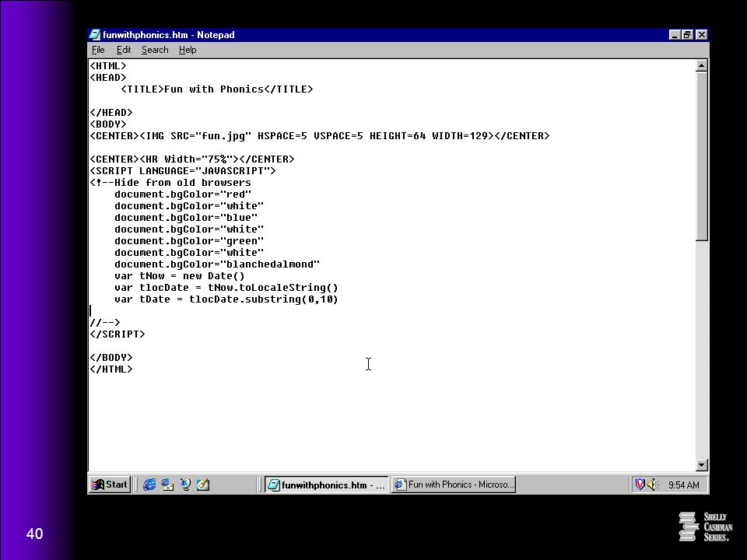This screenshot has width=747, height=560.
Task: Launch Outlook Express from quick launch
Action: click(167, 485)
